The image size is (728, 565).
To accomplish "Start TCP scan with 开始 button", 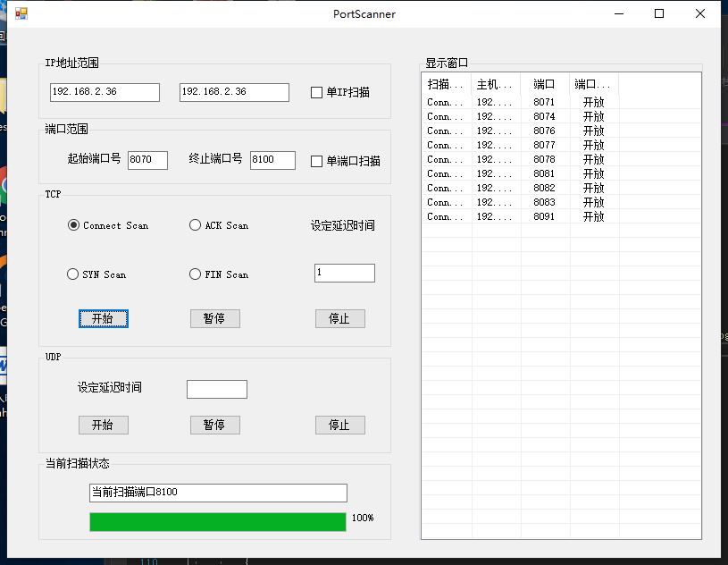I will tap(103, 319).
